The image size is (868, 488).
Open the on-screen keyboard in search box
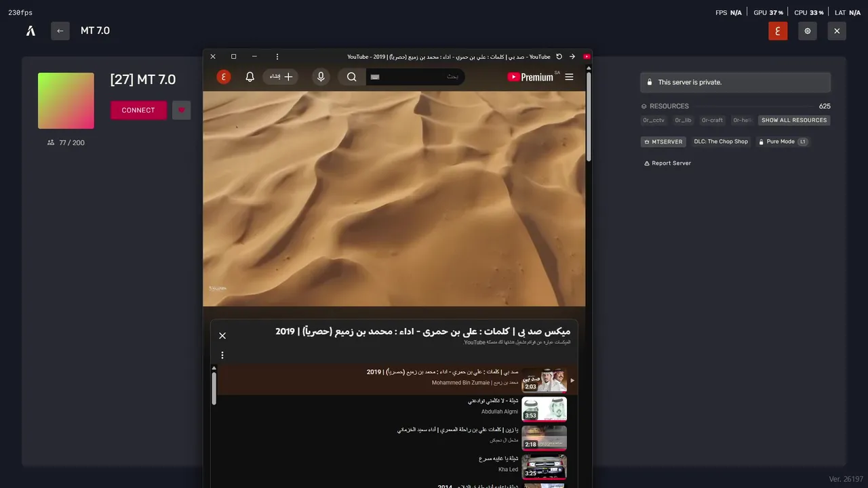(375, 77)
